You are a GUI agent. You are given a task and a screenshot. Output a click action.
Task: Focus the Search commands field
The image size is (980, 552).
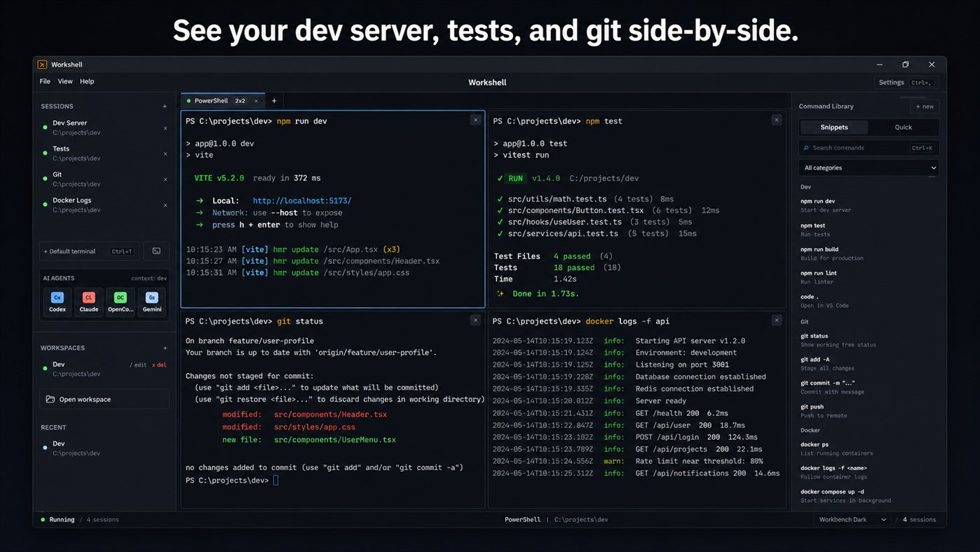[x=869, y=148]
